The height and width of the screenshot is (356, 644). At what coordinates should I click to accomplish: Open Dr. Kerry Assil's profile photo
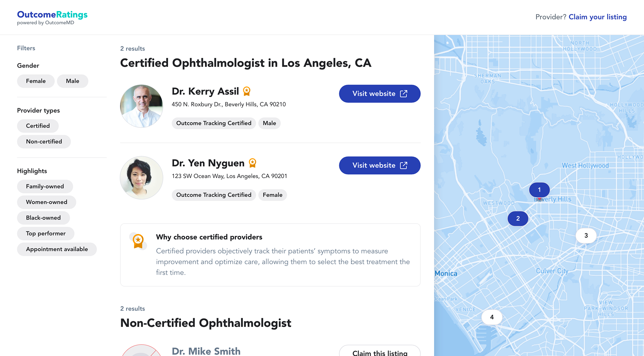pos(142,106)
